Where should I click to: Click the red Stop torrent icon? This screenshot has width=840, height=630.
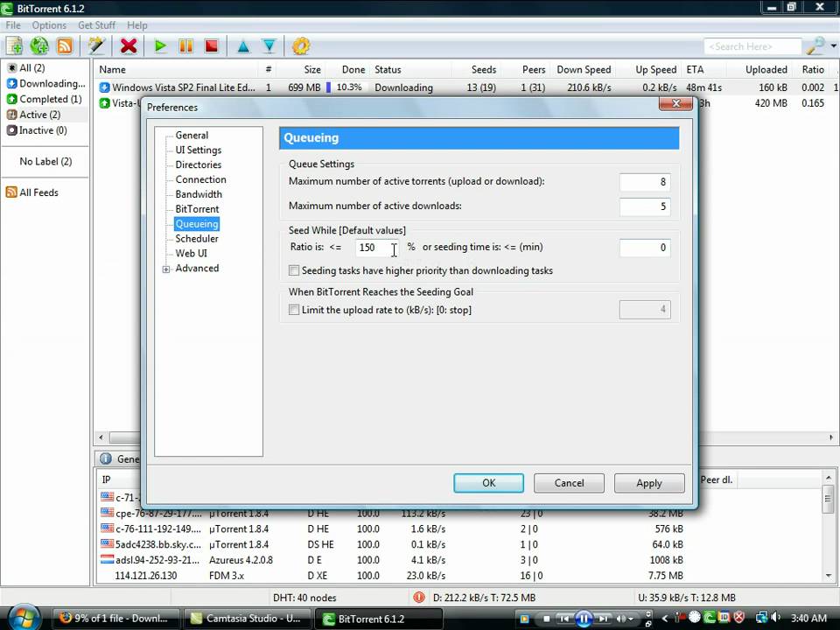point(212,46)
